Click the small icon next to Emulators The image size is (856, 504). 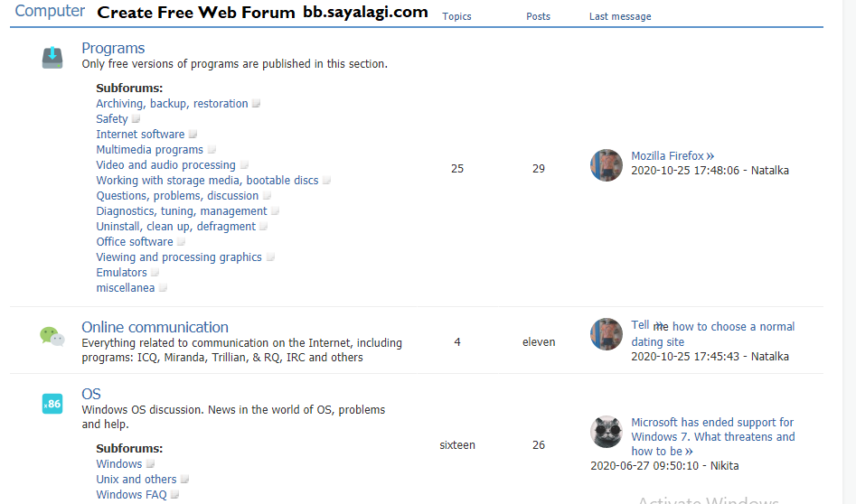click(x=155, y=273)
